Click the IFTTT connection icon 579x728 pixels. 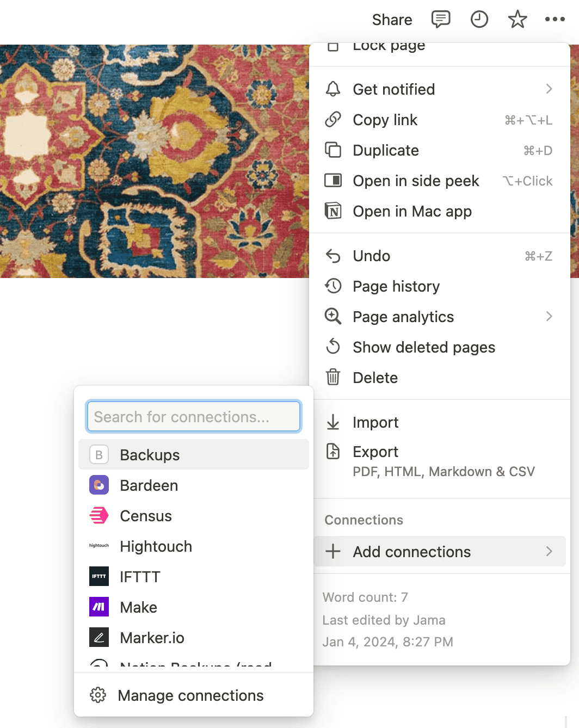click(98, 576)
